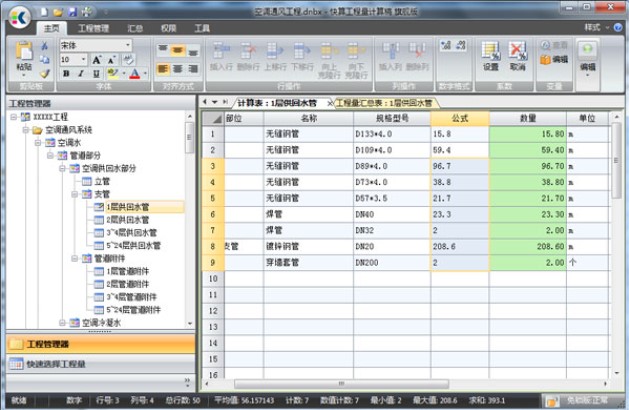Viewport: 629px width, 410px height.
Task: Toggle Bold text formatting
Action: (x=68, y=74)
